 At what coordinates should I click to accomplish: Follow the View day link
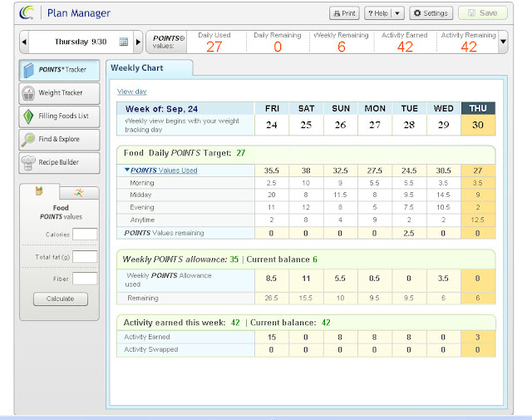coord(131,91)
